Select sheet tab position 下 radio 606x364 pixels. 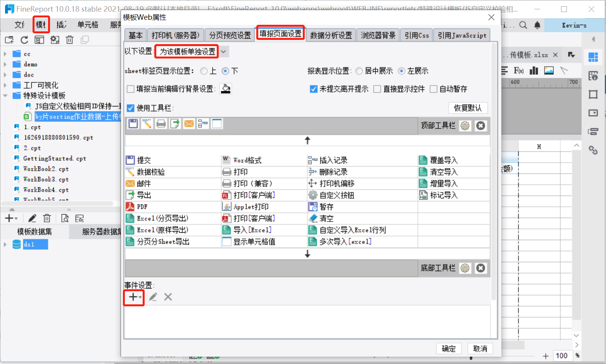pyautogui.click(x=225, y=71)
